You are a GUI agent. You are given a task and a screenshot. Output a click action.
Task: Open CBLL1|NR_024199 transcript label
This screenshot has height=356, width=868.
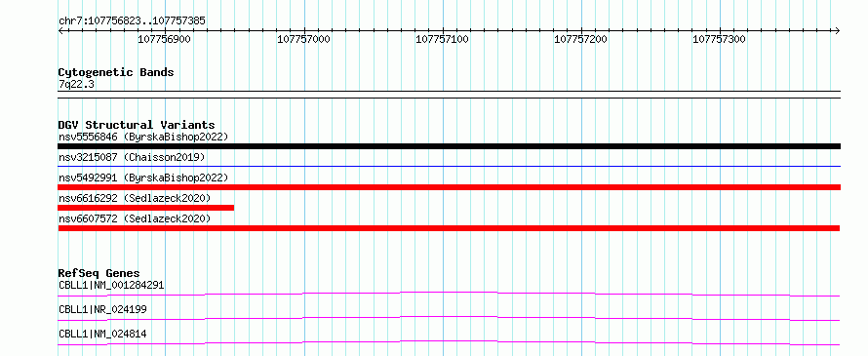tap(102, 309)
